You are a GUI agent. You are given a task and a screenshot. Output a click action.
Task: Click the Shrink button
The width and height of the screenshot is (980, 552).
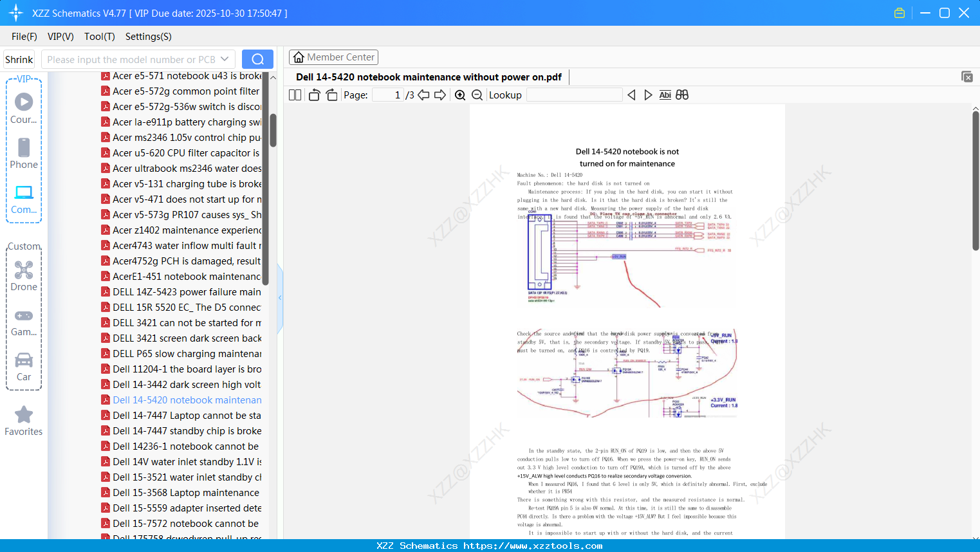click(19, 59)
